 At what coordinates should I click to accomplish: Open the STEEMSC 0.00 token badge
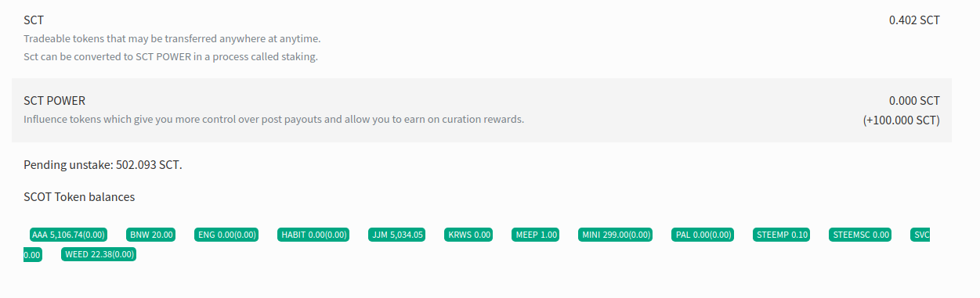click(860, 235)
